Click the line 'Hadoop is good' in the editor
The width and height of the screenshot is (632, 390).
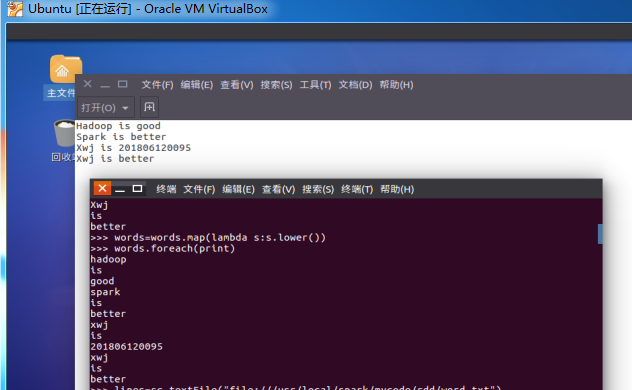tap(118, 126)
